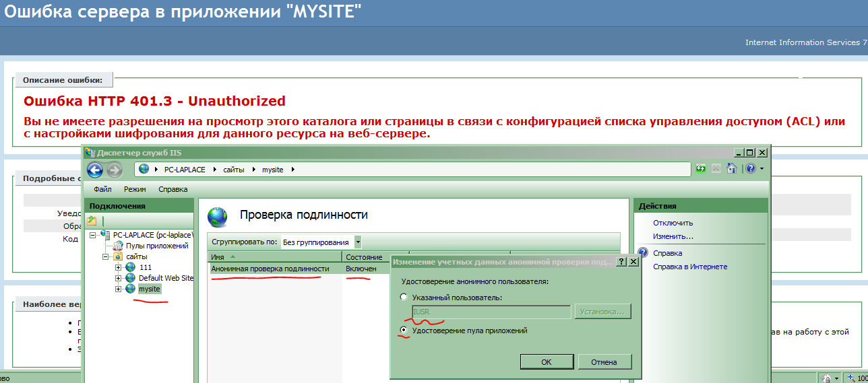Click the dialog's question mark help button
This screenshot has width=868, height=383.
click(x=622, y=261)
